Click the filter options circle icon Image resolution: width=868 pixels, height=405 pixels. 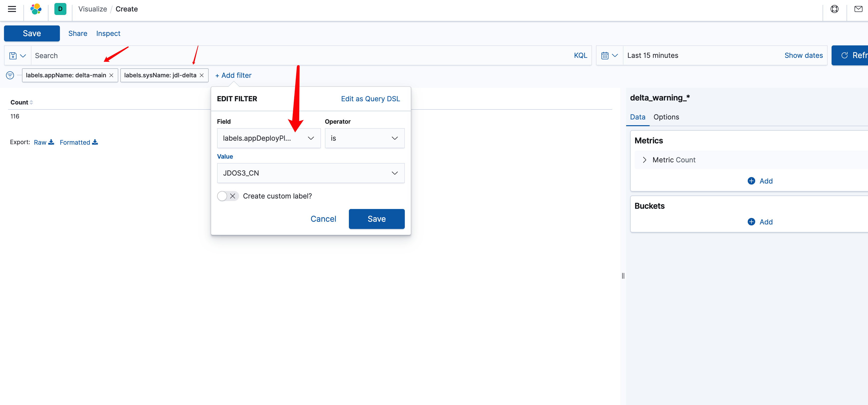tap(10, 75)
